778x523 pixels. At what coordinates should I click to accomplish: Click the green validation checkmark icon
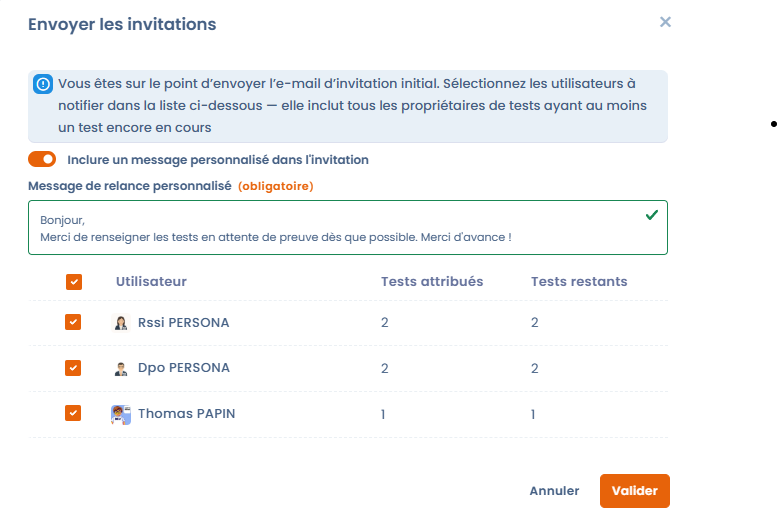tap(652, 215)
